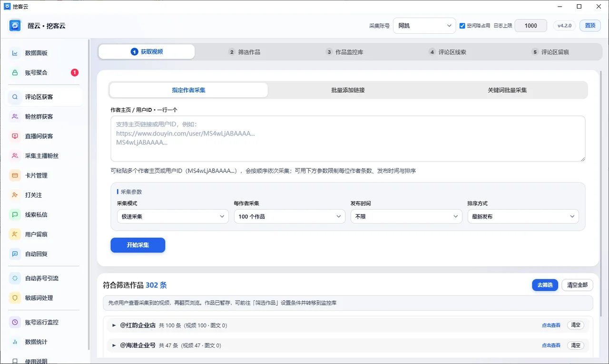Screen dimensions: 609x364
Task: Open 采集主播粉丝 sidebar icon
Action: point(15,156)
